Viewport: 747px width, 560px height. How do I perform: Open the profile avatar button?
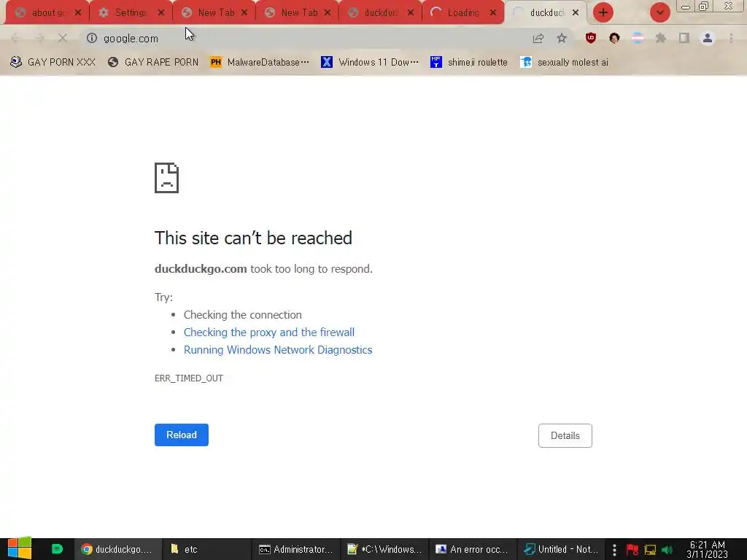click(708, 38)
